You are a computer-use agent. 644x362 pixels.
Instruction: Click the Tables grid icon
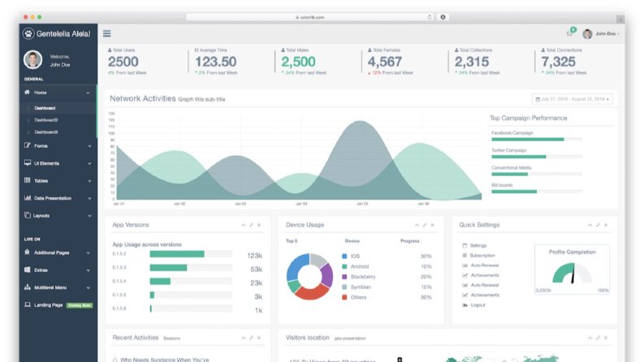pos(27,180)
